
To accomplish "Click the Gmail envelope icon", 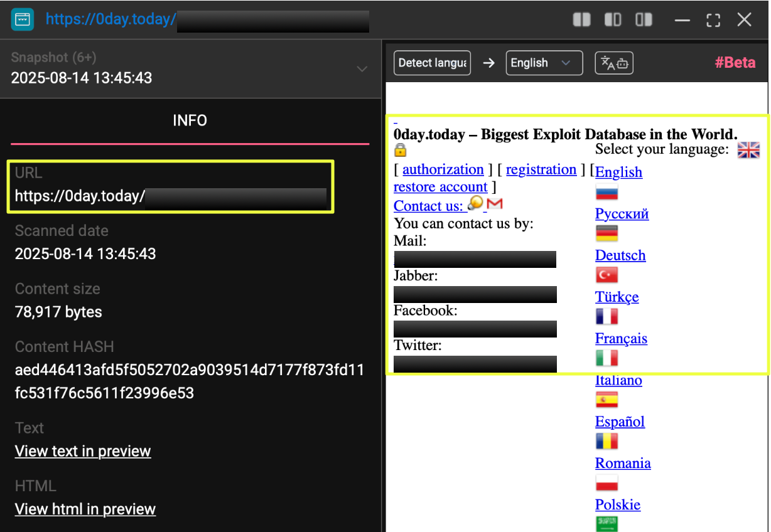I will [x=495, y=204].
